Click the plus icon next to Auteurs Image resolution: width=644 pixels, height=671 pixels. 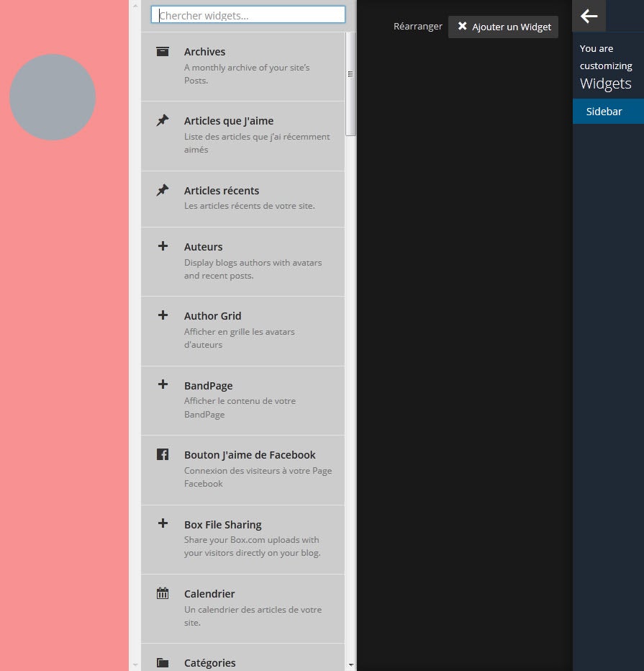click(163, 246)
